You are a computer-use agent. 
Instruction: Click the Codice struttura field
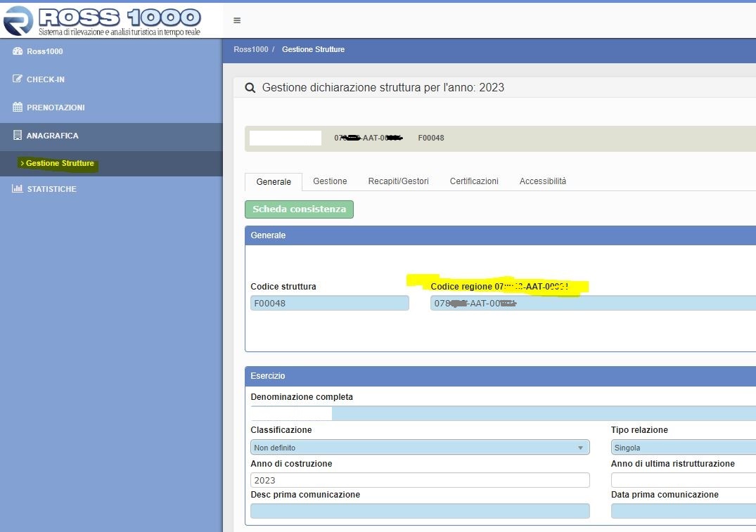329,304
